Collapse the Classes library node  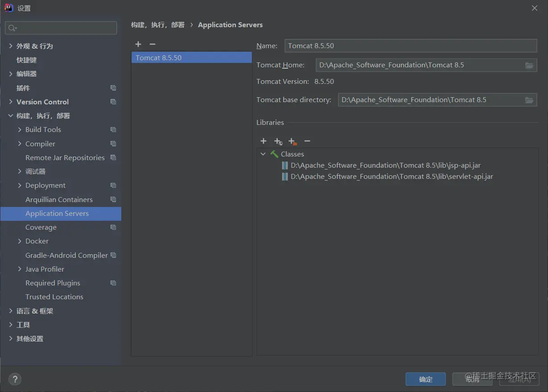263,154
